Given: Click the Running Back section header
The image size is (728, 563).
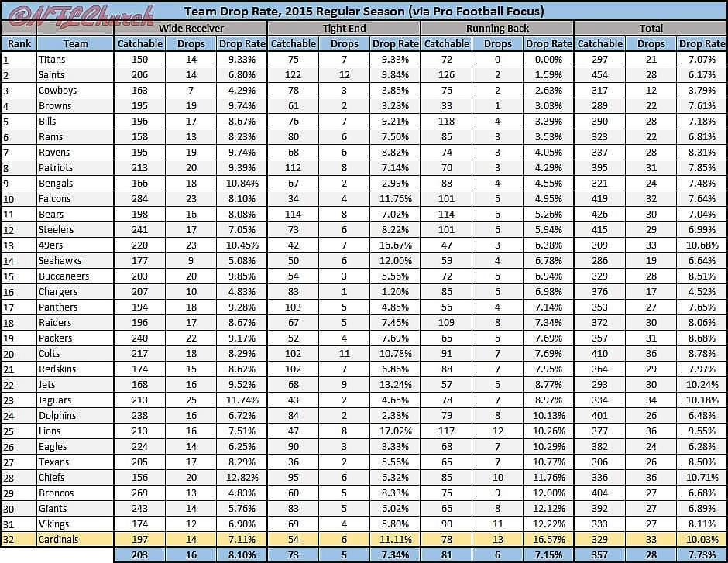Looking at the screenshot, I should coord(497,28).
